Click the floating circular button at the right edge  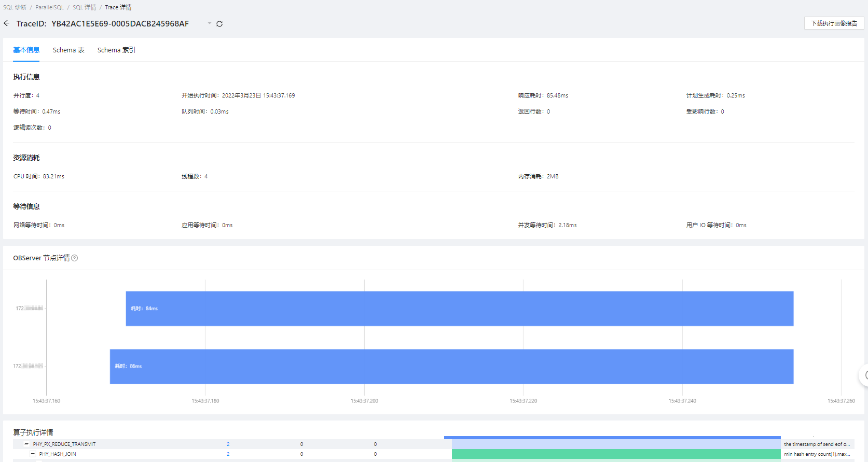[864, 375]
